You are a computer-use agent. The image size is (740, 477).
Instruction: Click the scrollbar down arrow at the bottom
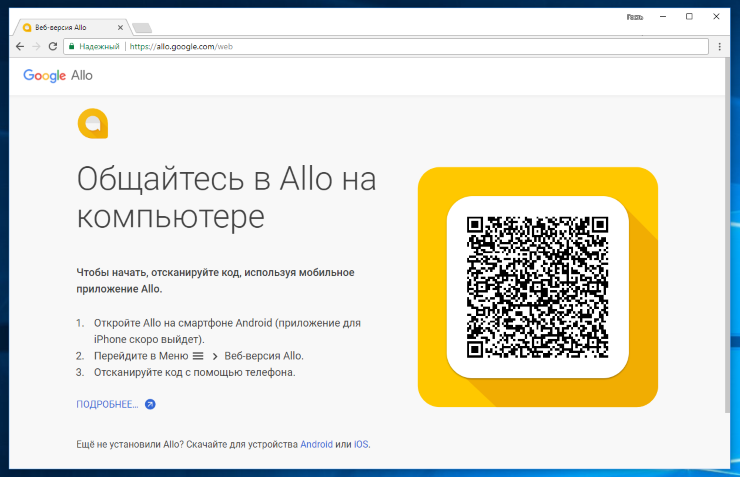coord(726,463)
